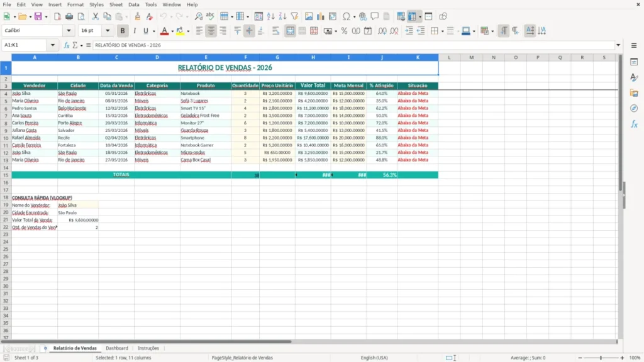Open sidebar Gallery panel
Viewport: 644px width, 362px height.
click(634, 93)
